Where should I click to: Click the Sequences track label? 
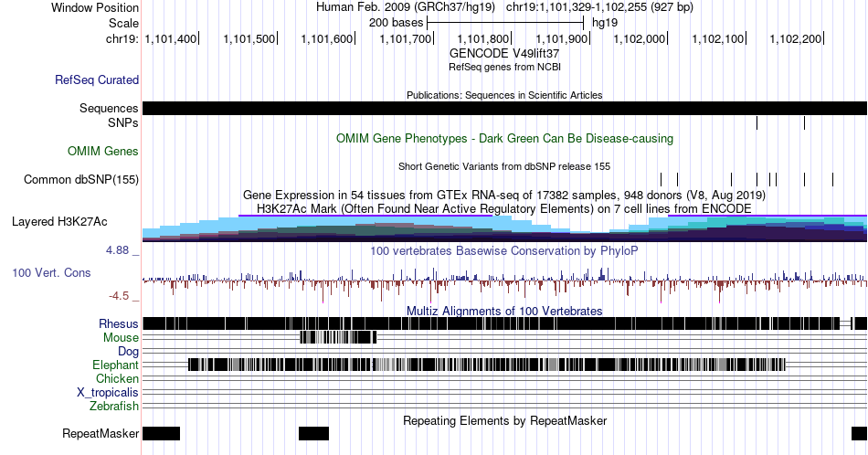point(109,108)
